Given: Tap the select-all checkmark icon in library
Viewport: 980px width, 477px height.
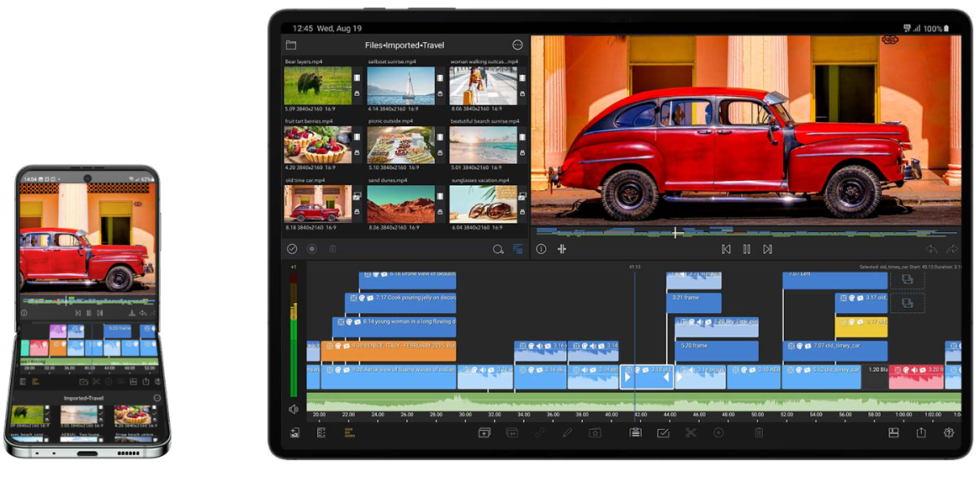Looking at the screenshot, I should point(292,249).
